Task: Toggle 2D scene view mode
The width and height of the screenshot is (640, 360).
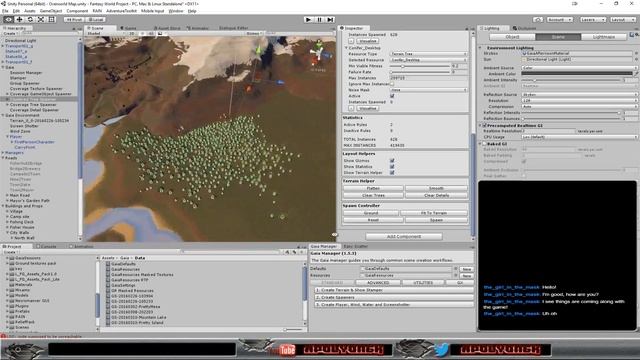Action: (x=132, y=33)
